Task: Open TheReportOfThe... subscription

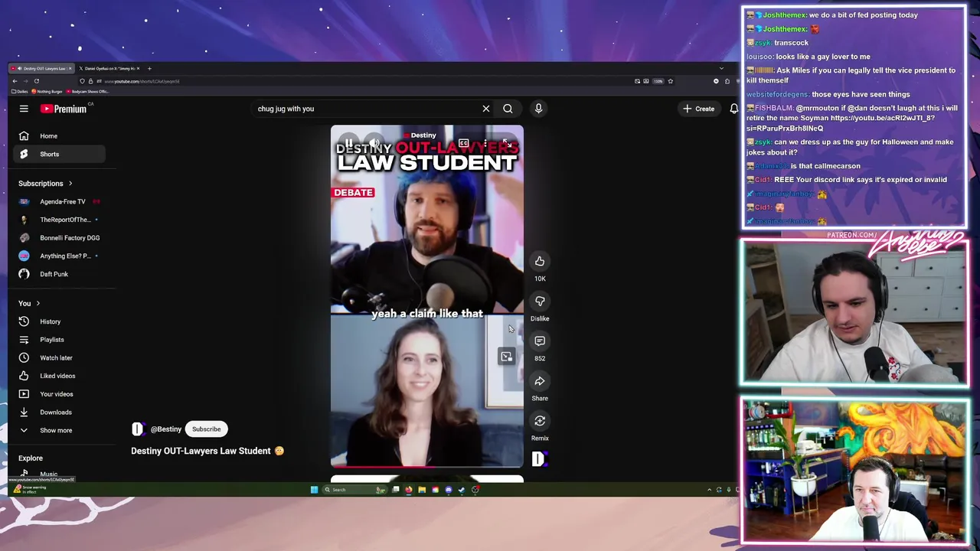Action: [57, 220]
